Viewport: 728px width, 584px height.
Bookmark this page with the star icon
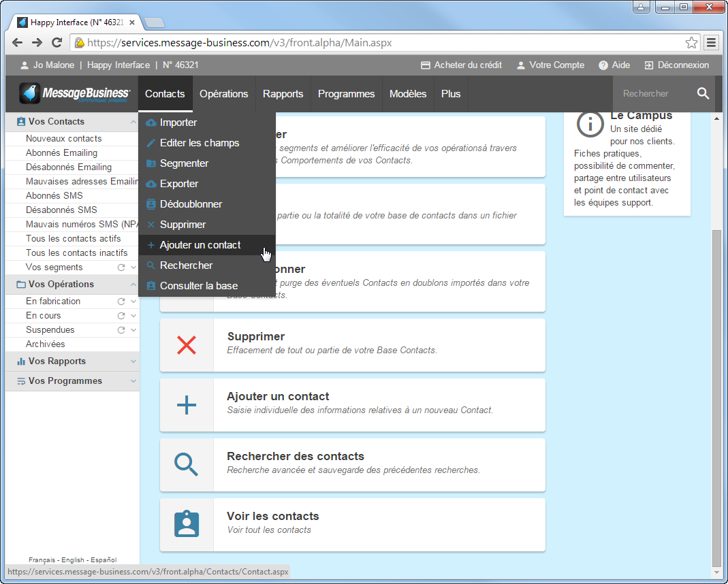[x=691, y=43]
